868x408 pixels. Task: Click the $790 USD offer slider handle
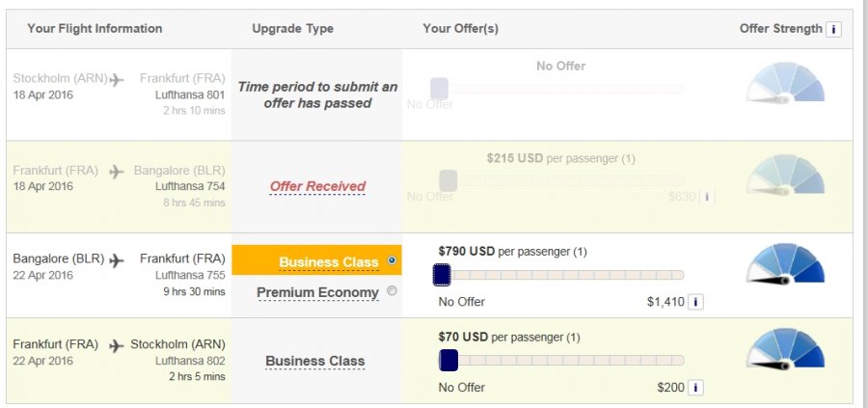[x=442, y=276]
